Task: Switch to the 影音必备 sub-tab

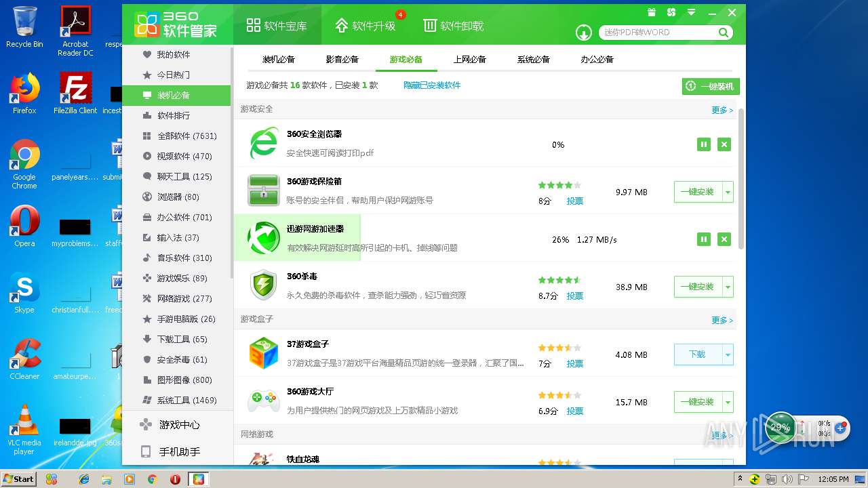Action: (x=342, y=60)
